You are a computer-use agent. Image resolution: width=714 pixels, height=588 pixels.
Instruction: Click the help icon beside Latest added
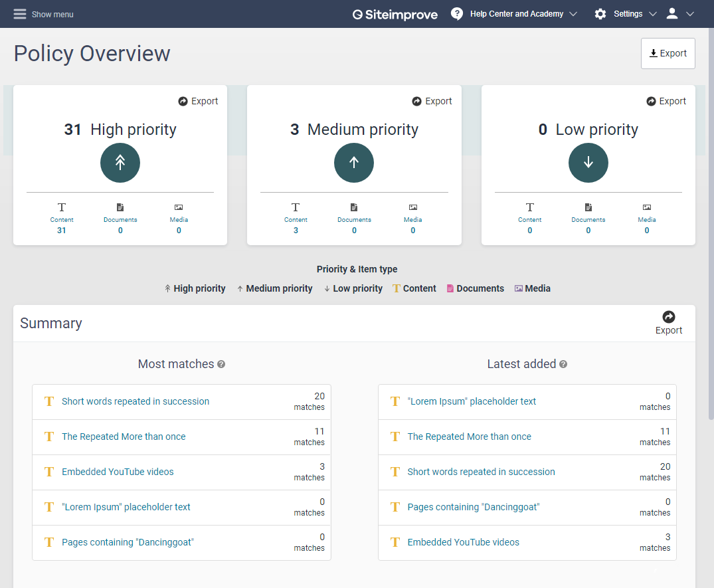[563, 364]
